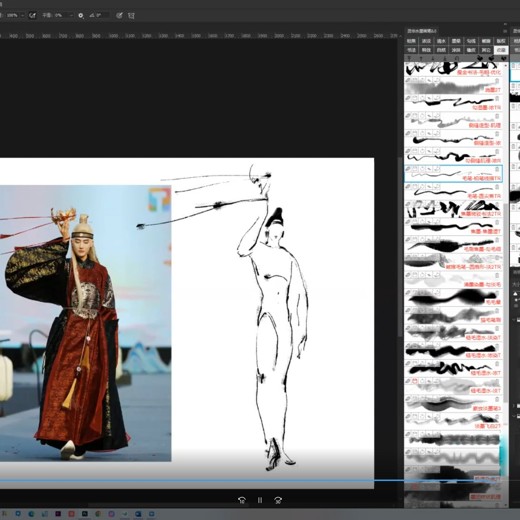
Task: Toggle pressure for size button in options bar
Action: click(119, 15)
